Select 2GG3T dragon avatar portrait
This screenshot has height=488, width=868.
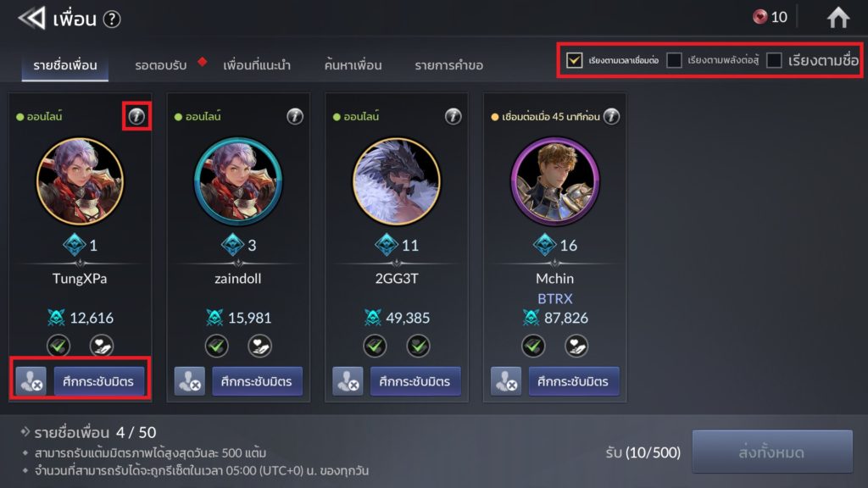point(397,181)
